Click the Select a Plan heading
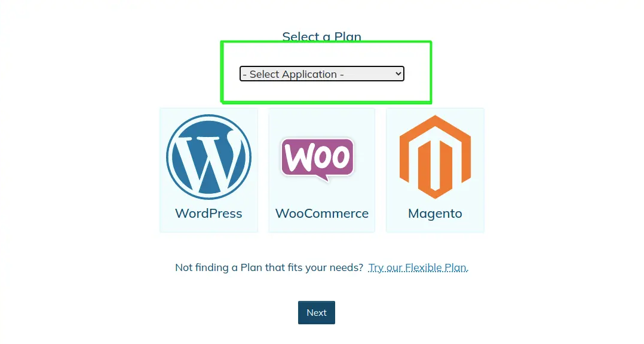This screenshot has width=644, height=344. pyautogui.click(x=321, y=36)
